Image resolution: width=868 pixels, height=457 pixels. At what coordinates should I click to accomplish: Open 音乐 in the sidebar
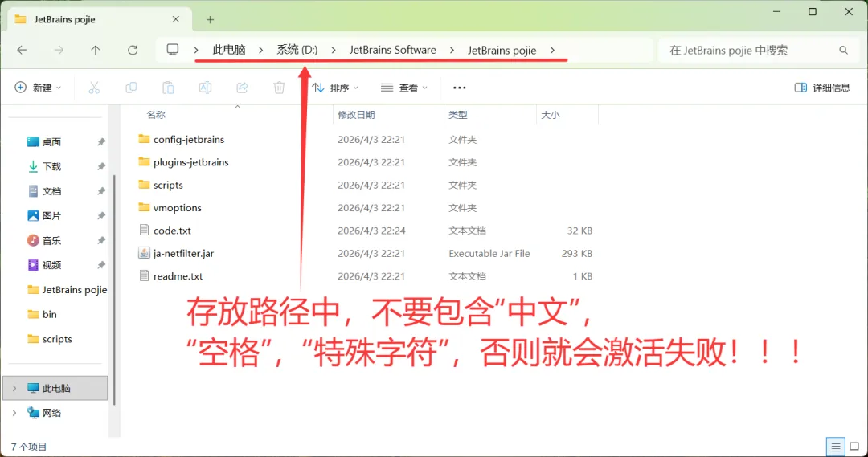pos(44,240)
